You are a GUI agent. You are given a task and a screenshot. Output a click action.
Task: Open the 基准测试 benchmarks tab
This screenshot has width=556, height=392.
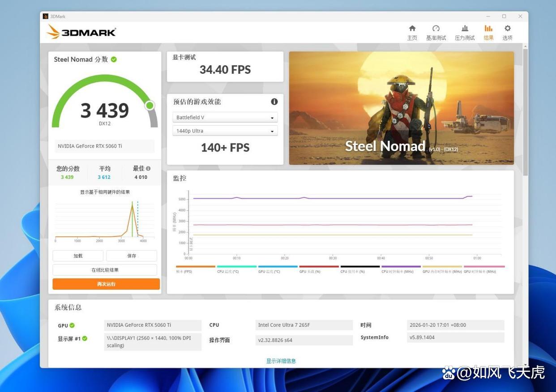pos(436,33)
